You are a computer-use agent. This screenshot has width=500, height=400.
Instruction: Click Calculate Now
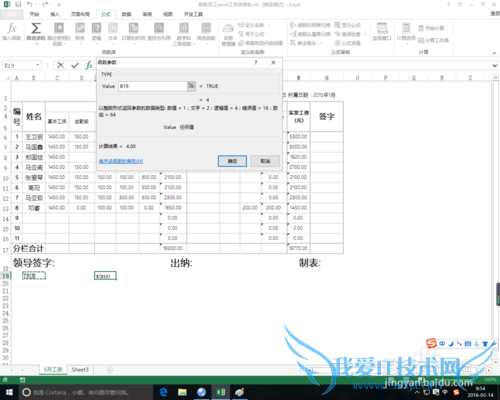pos(431,28)
